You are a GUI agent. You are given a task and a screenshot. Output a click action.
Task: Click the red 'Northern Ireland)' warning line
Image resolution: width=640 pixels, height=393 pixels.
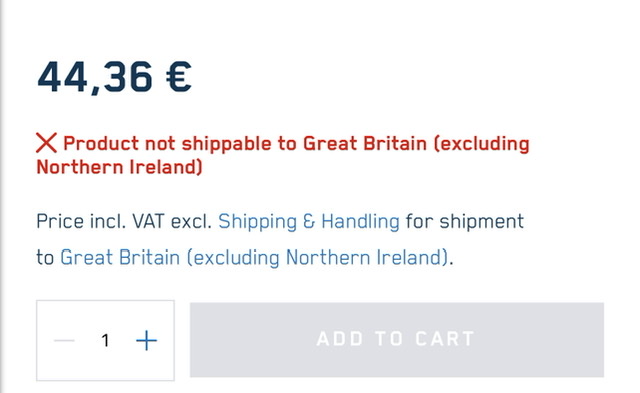point(119,167)
